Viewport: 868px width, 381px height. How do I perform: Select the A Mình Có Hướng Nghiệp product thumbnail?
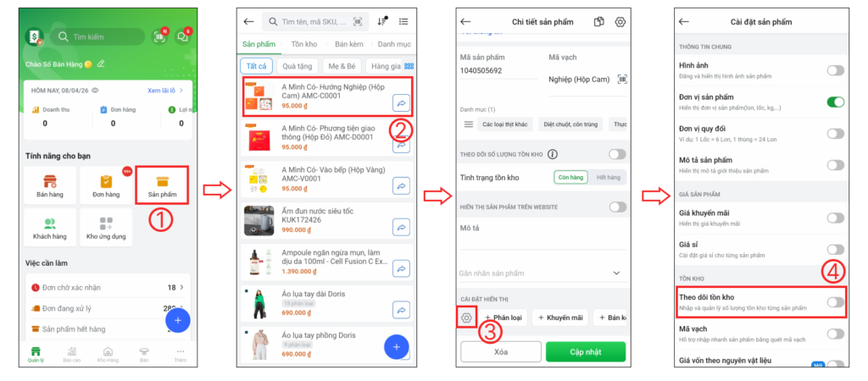259,97
